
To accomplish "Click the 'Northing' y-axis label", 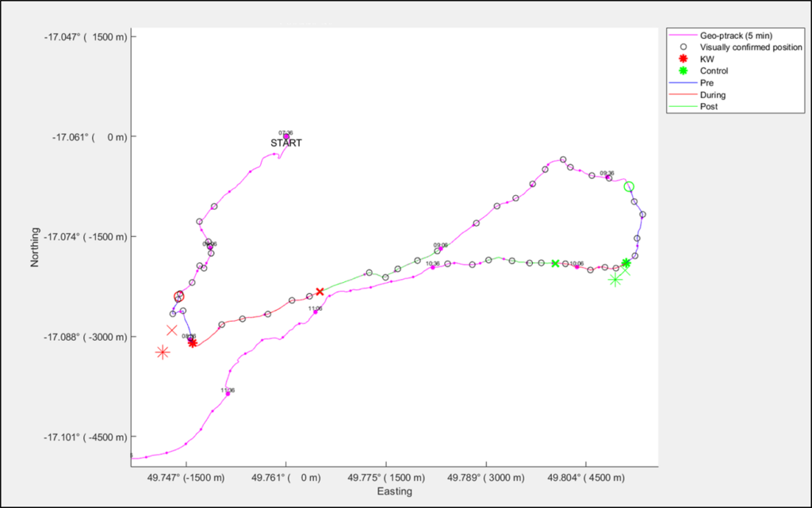I will coord(35,247).
